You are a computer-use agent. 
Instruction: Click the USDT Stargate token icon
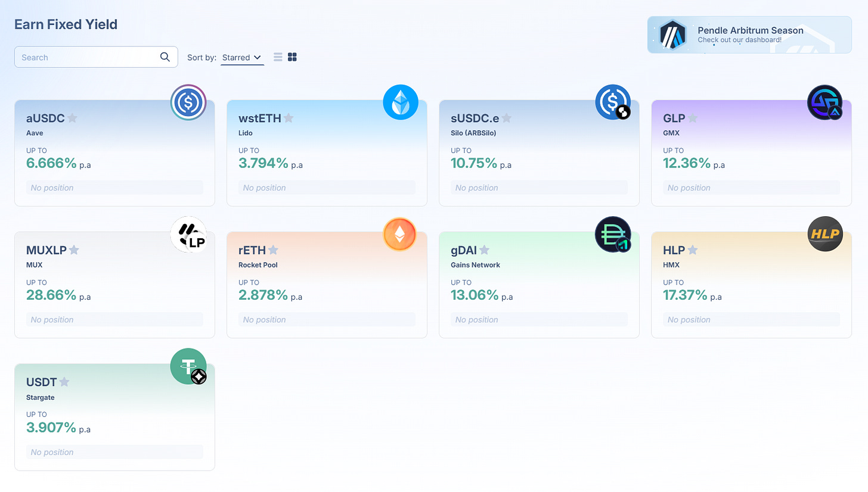188,366
